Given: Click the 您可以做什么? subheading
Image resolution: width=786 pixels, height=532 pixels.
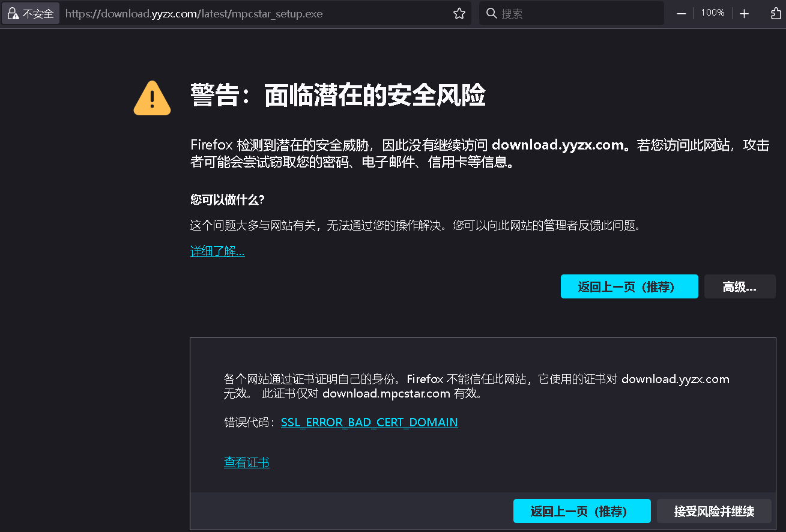Looking at the screenshot, I should [228, 199].
